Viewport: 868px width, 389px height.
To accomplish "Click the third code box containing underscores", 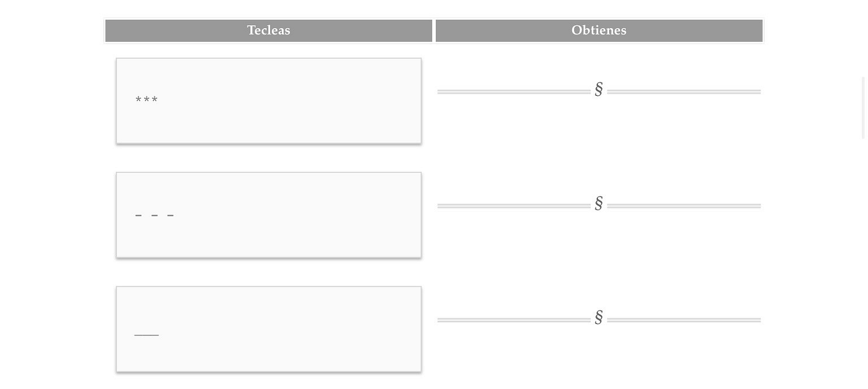I will (269, 329).
